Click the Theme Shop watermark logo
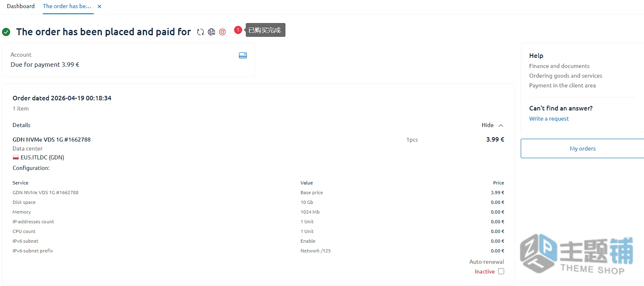This screenshot has width=644, height=286. tap(577, 254)
